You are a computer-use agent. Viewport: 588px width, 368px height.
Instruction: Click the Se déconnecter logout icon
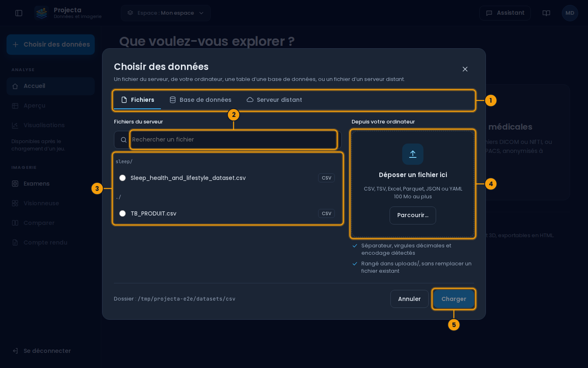click(15, 351)
